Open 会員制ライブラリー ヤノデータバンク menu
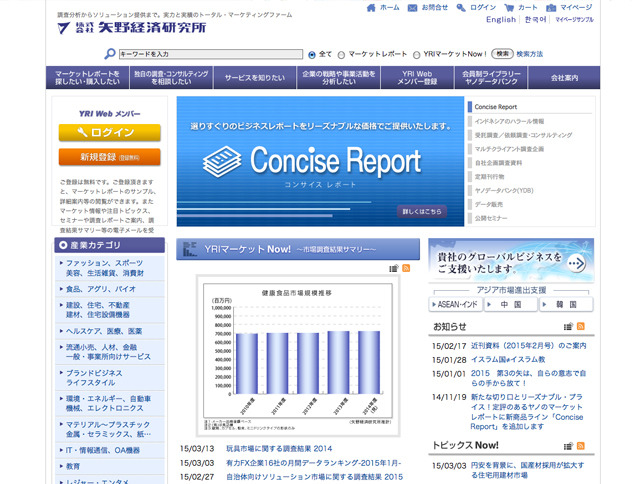640x484 pixels. (x=491, y=78)
